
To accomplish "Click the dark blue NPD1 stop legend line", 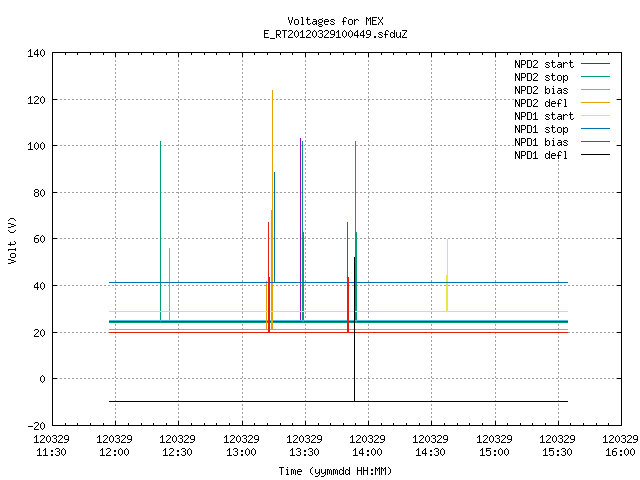I will (595, 129).
